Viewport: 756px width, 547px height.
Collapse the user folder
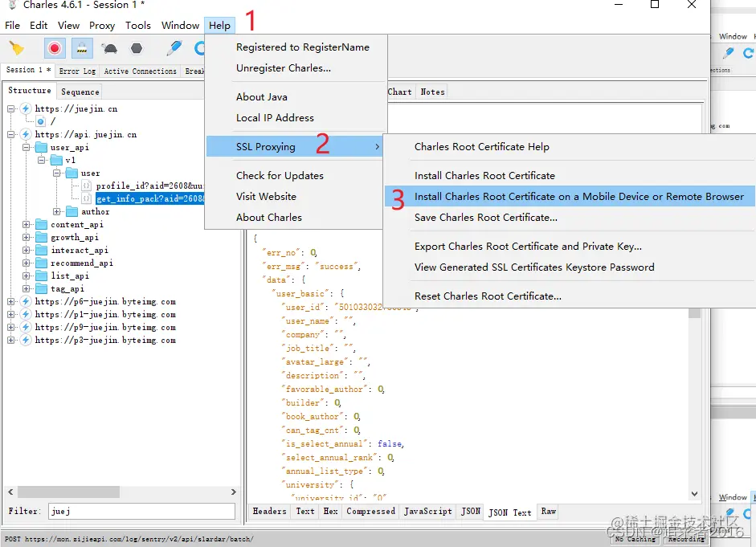[x=57, y=173]
